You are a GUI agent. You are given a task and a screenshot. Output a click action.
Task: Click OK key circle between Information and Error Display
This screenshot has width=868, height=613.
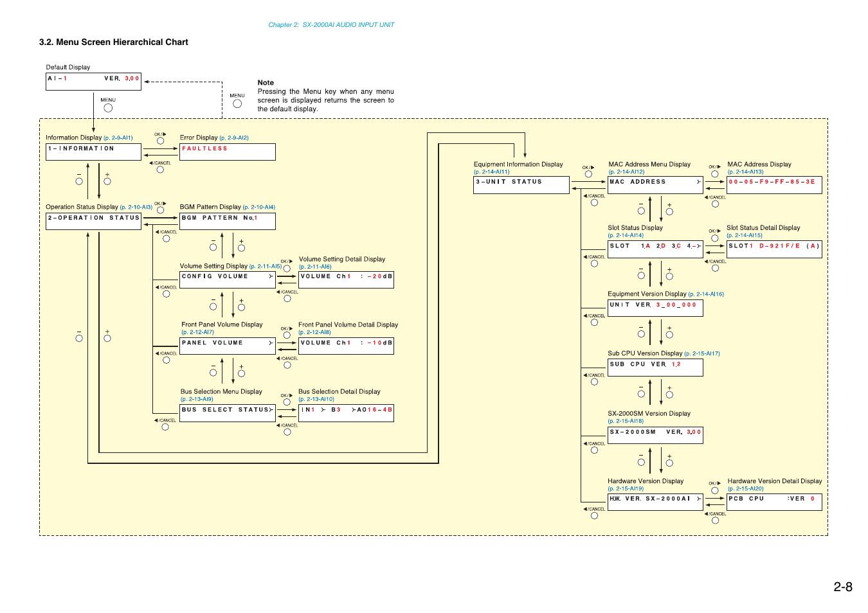click(161, 141)
